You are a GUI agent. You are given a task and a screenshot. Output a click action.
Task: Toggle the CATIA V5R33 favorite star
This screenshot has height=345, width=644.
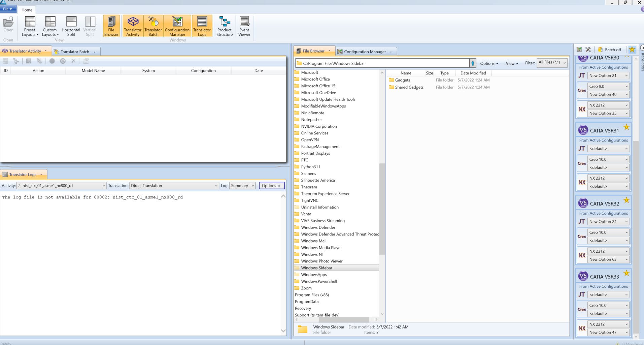(x=626, y=273)
